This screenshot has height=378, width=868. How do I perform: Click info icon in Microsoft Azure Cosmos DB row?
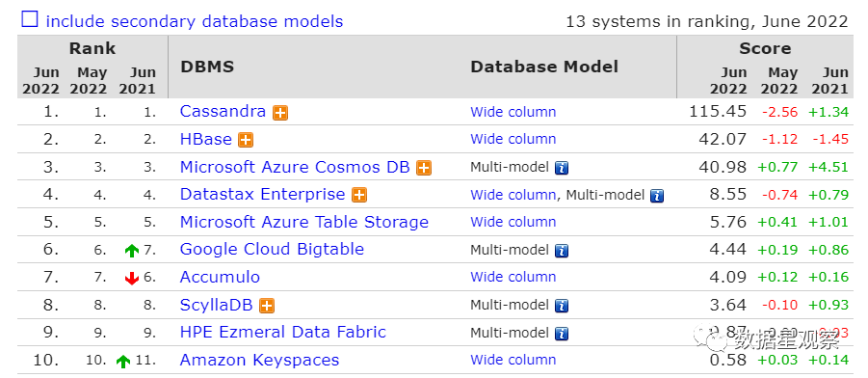tap(562, 168)
